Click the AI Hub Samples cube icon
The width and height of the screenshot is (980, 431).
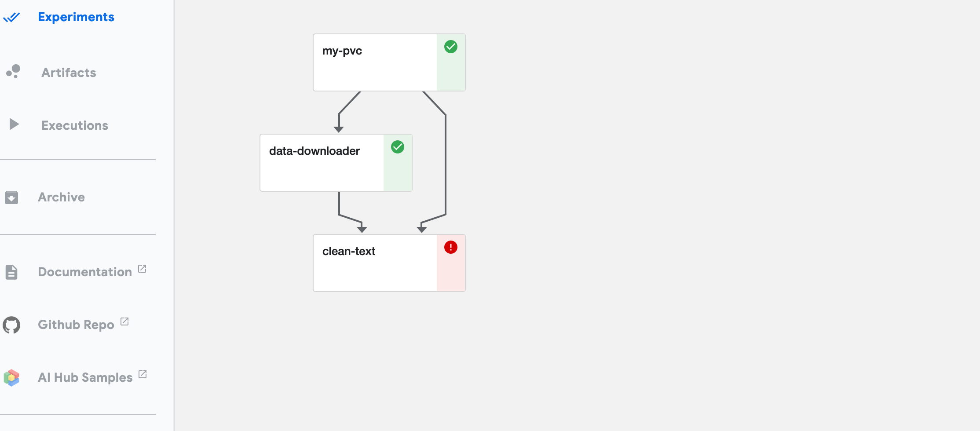12,377
